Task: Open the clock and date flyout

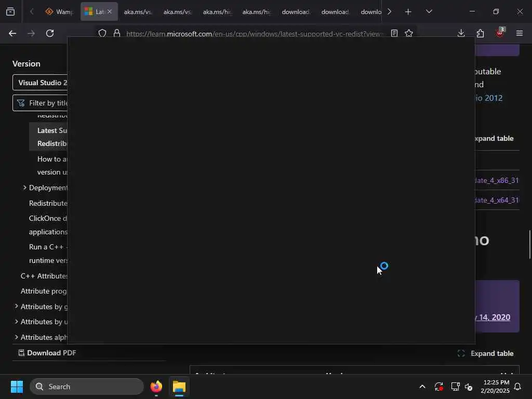Action: click(495, 387)
